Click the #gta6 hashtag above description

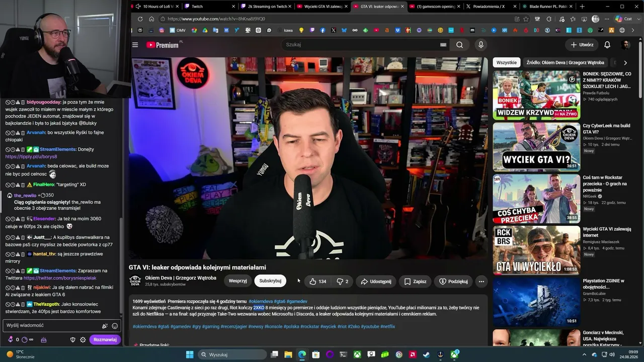point(280,302)
